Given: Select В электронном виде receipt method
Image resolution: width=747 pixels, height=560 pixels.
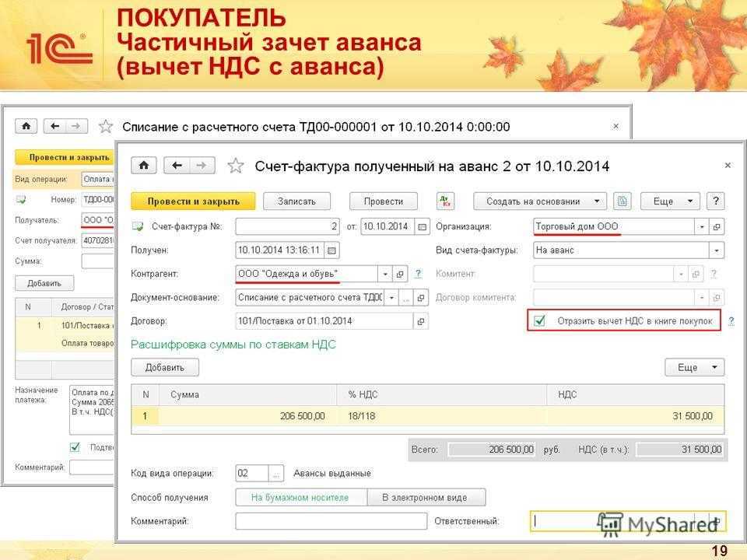Looking at the screenshot, I should (x=425, y=498).
